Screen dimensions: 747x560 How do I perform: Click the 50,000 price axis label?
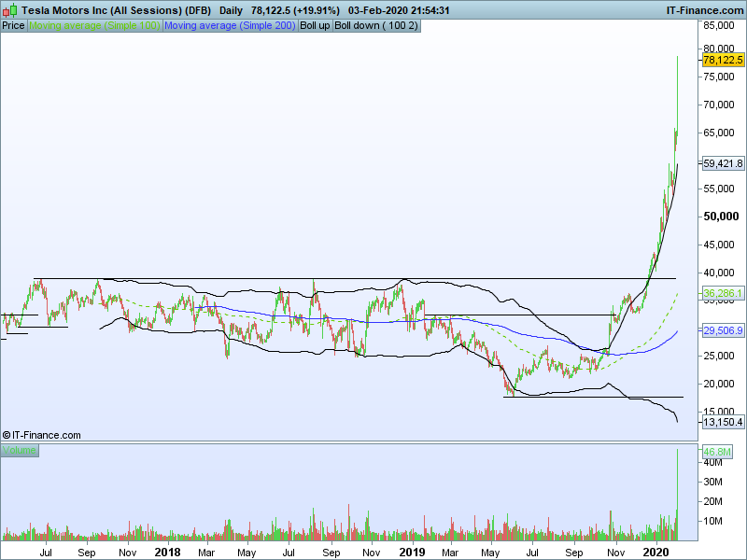(x=721, y=217)
